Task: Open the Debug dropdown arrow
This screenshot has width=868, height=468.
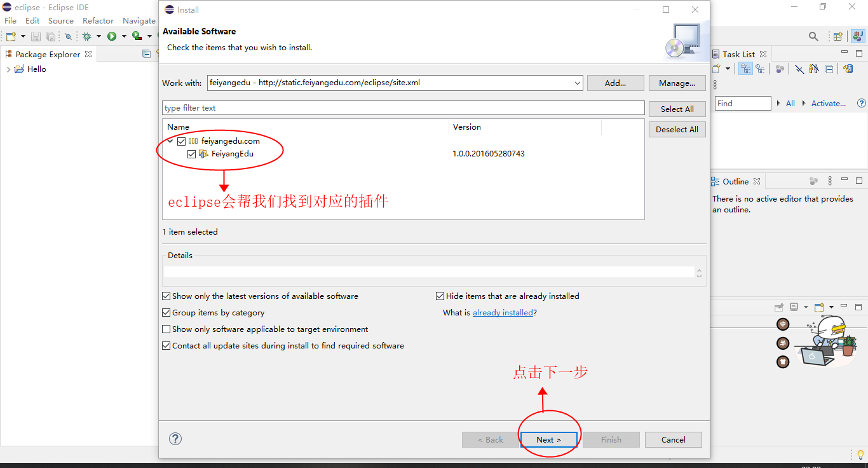Action: (98, 36)
